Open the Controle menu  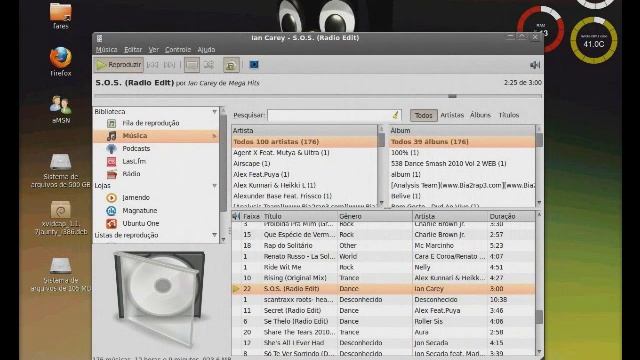click(178, 50)
